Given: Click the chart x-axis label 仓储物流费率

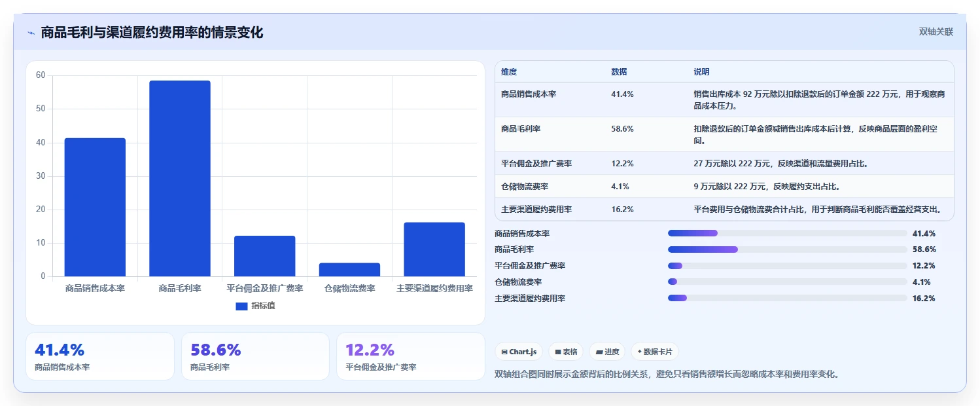Looking at the screenshot, I should [349, 288].
